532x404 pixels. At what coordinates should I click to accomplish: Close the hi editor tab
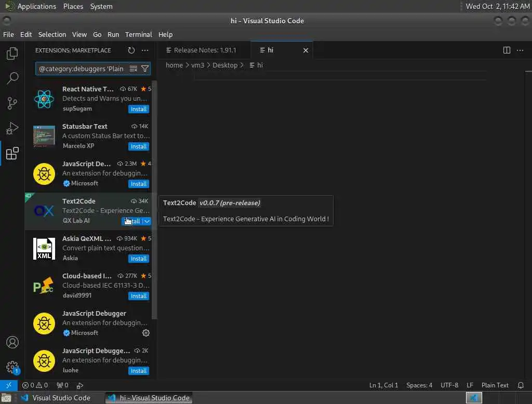tap(305, 50)
